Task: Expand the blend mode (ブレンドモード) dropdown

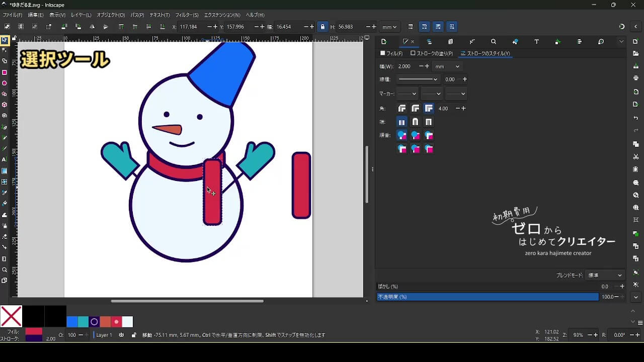Action: tap(605, 276)
